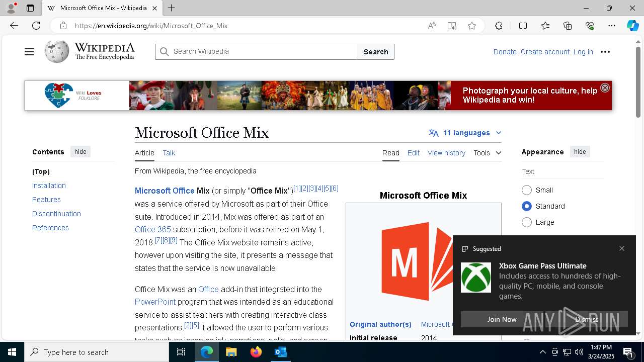Image resolution: width=644 pixels, height=362 pixels.
Task: Select Standard text size radio button
Action: [x=527, y=206]
